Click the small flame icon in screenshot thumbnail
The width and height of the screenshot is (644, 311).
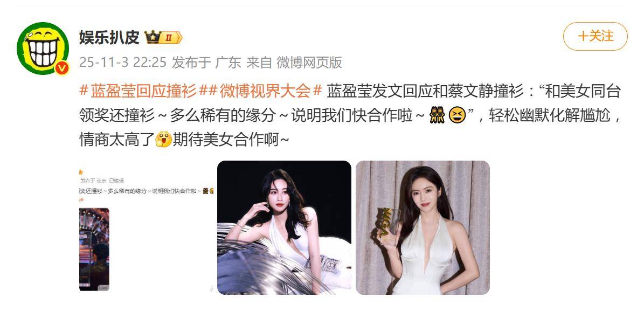81,172
